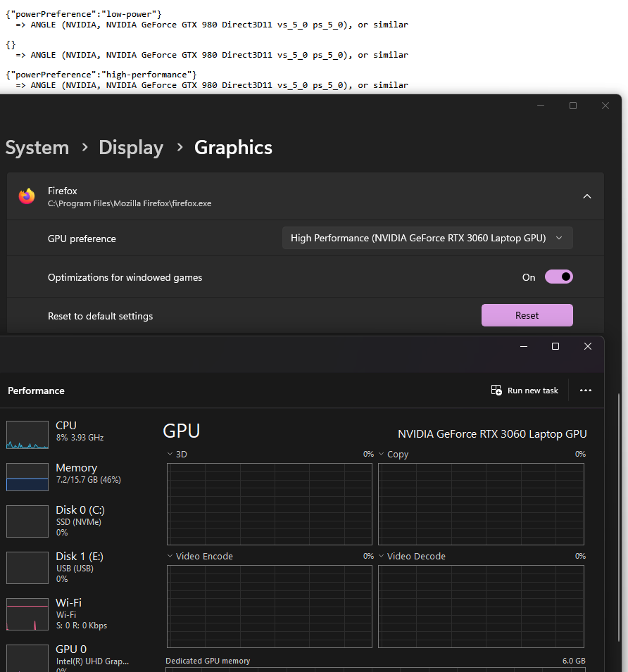Click the 6.0 GB memory value

(x=574, y=661)
